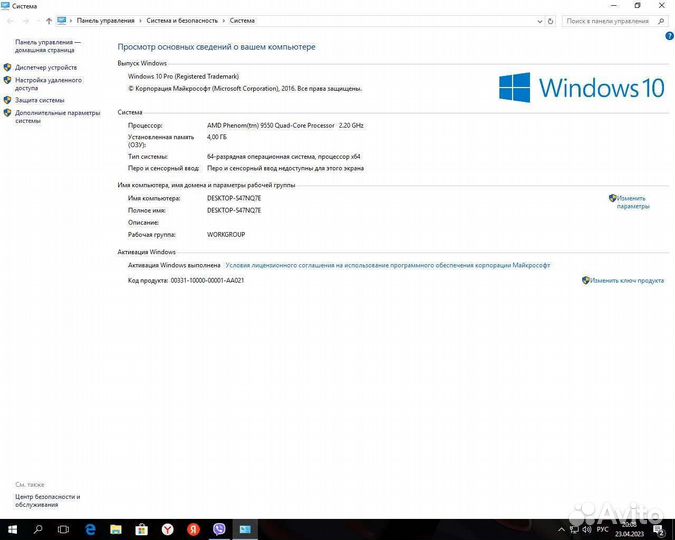Click Control Panel breadcrumb segment
675x540 pixels.
105,20
